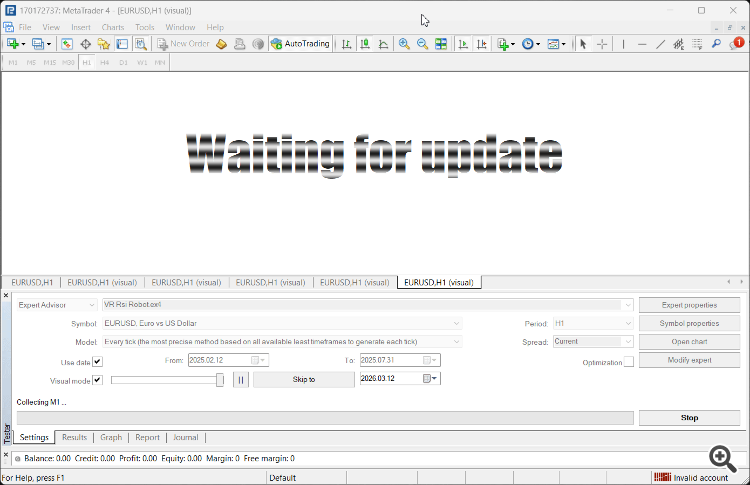Switch to the H4 timeframe
This screenshot has width=750, height=485.
tap(105, 63)
